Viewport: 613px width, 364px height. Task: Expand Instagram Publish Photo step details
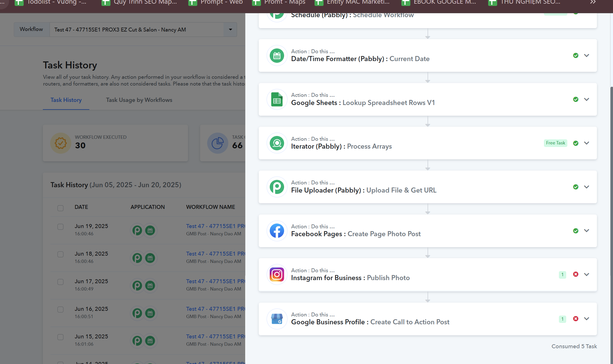[x=587, y=274]
